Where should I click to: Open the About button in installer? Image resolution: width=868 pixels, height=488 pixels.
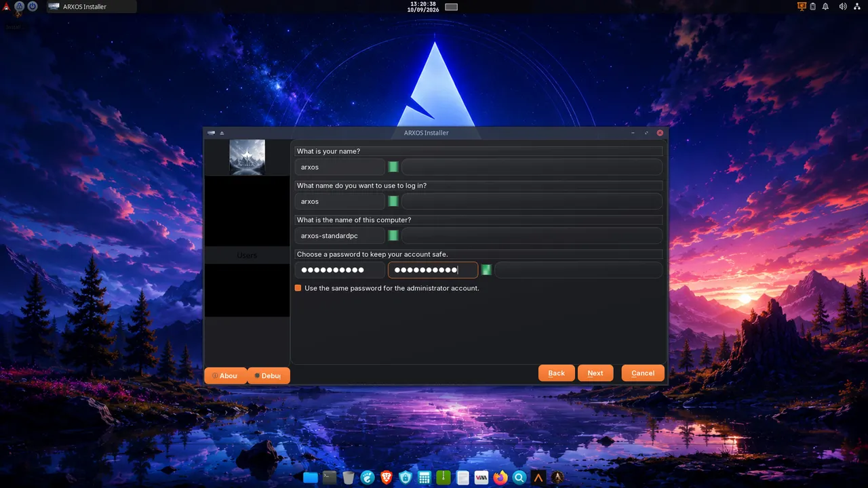click(x=226, y=375)
